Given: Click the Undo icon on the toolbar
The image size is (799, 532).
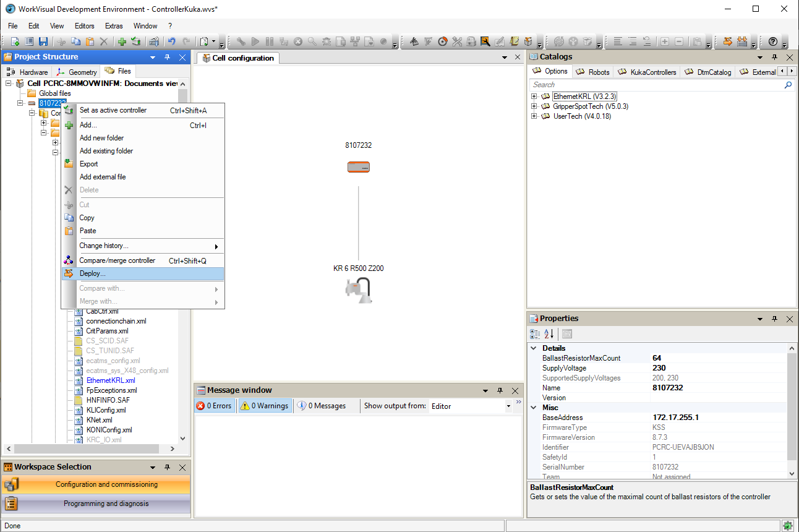Looking at the screenshot, I should 171,41.
